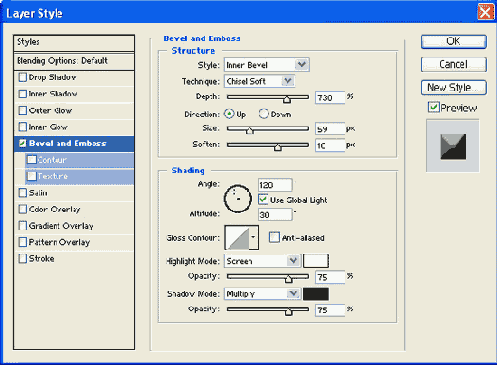Select the Contour sub-item
The height and width of the screenshot is (365, 497).
[80, 160]
